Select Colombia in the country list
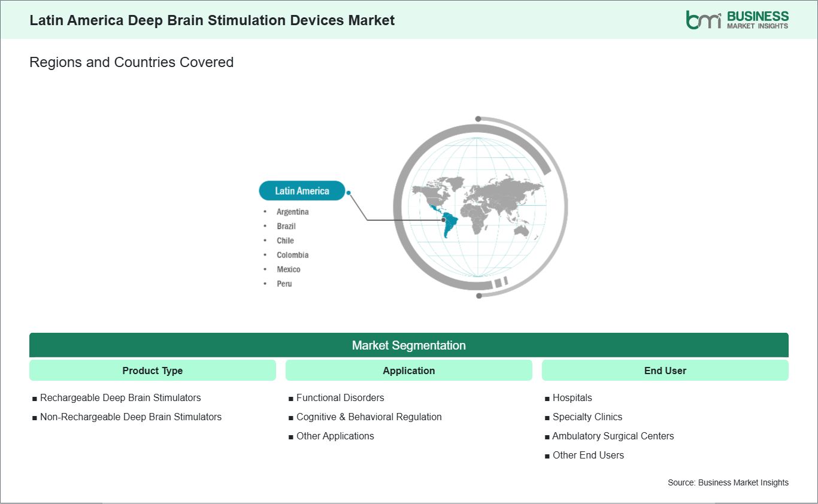 coord(293,255)
